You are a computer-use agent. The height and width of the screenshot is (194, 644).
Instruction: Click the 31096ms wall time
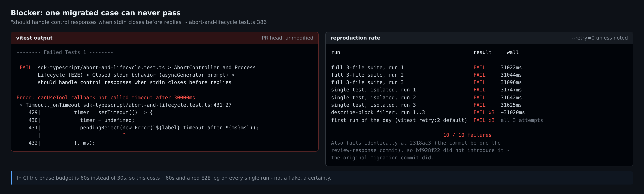(511, 82)
